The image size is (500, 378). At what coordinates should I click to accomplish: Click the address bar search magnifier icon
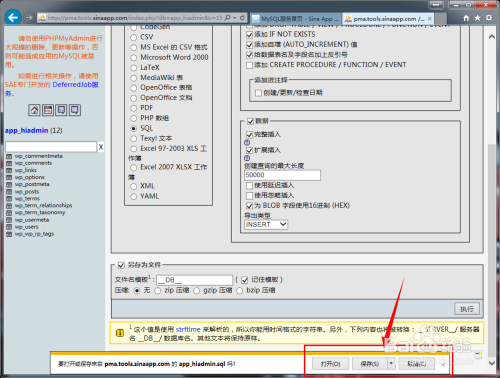click(227, 18)
